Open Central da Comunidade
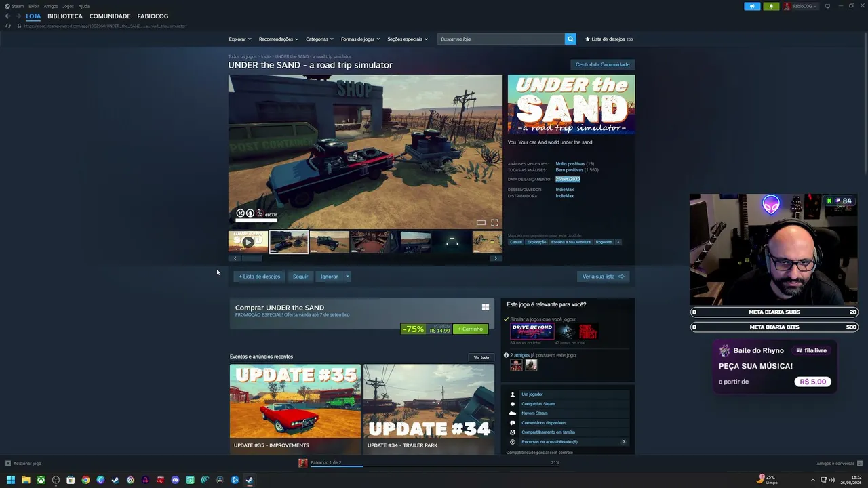Image resolution: width=868 pixels, height=488 pixels. [x=602, y=65]
